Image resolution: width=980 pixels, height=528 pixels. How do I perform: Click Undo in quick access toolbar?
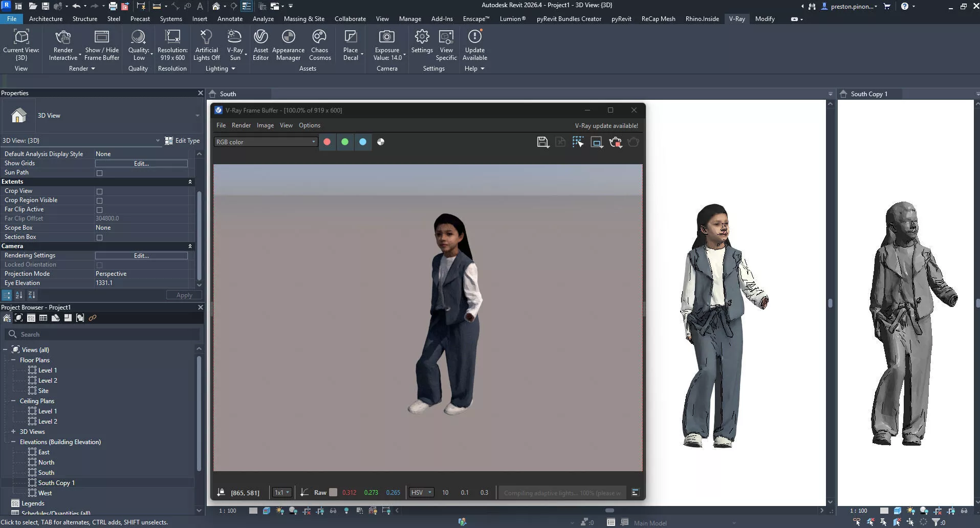tap(76, 6)
